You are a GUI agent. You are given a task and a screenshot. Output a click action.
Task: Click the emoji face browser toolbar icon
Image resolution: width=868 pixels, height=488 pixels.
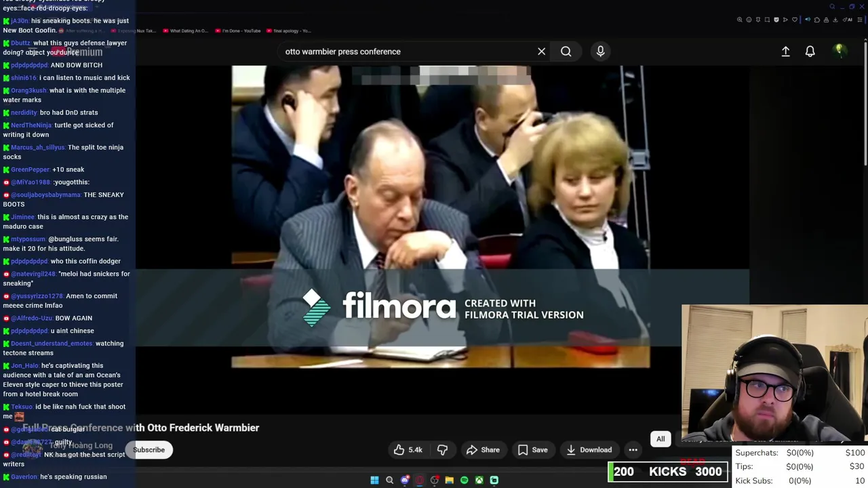click(749, 20)
